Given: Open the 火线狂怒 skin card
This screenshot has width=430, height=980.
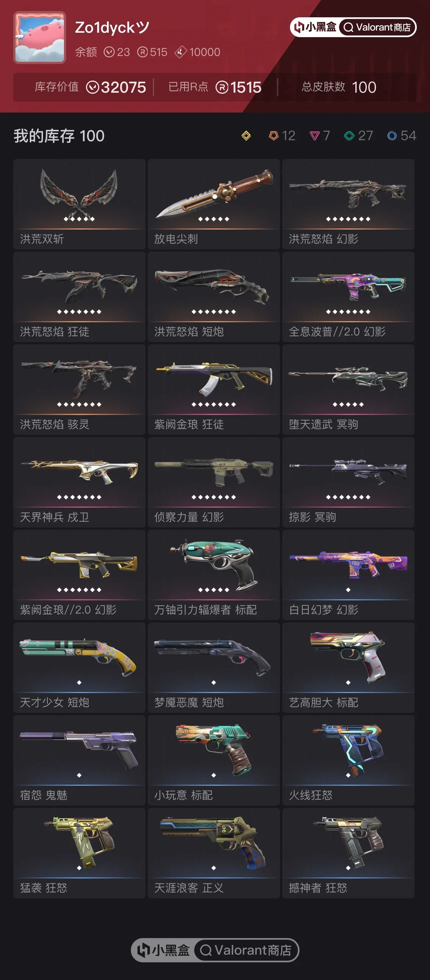Looking at the screenshot, I should [x=348, y=760].
